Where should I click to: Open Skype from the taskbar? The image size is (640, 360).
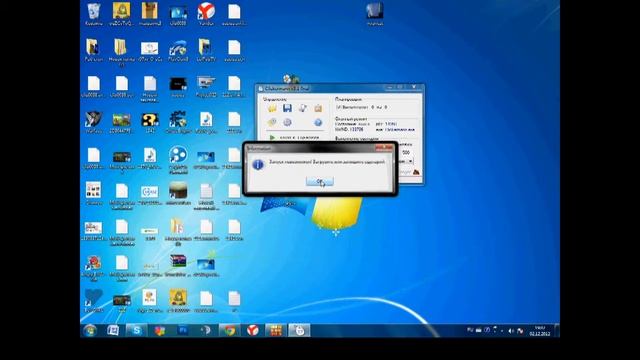[x=136, y=331]
